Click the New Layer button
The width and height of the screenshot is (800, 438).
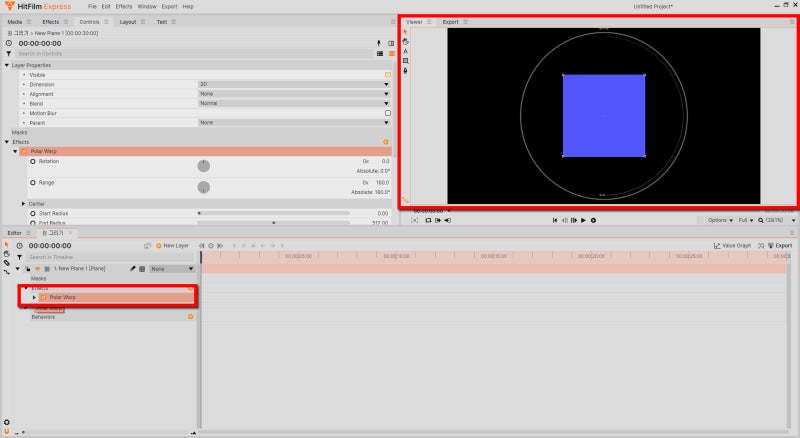172,246
